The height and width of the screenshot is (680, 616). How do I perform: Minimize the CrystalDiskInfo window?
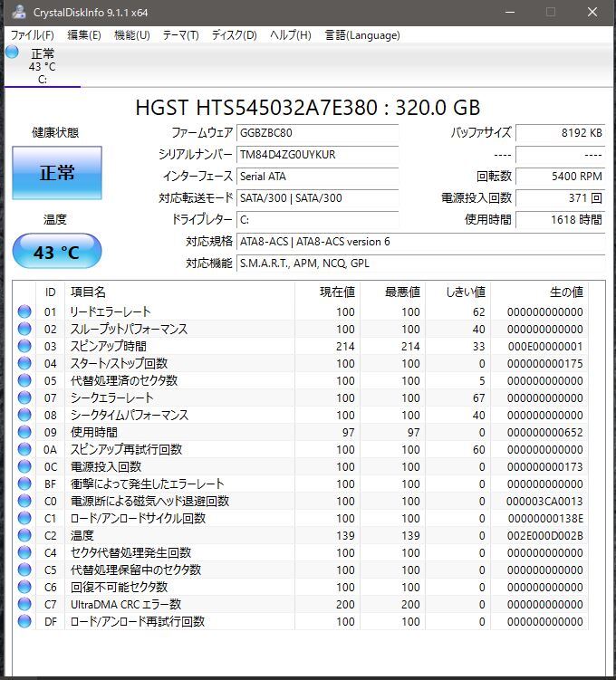510,12
